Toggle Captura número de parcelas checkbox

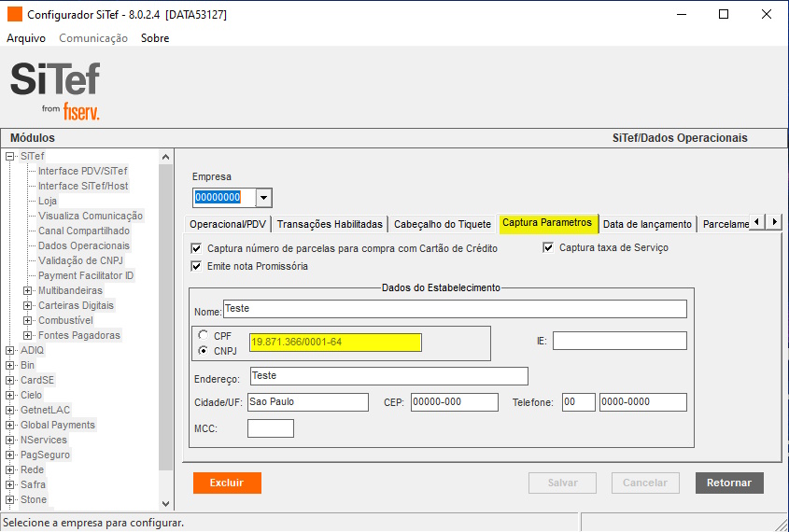[x=196, y=248]
